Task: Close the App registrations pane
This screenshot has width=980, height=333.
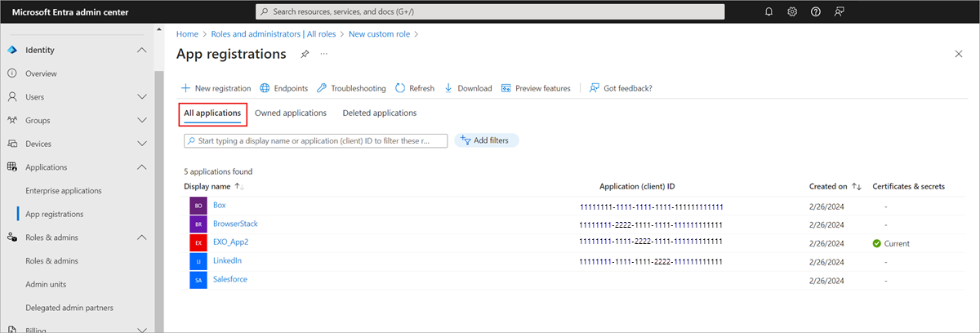Action: pyautogui.click(x=959, y=54)
